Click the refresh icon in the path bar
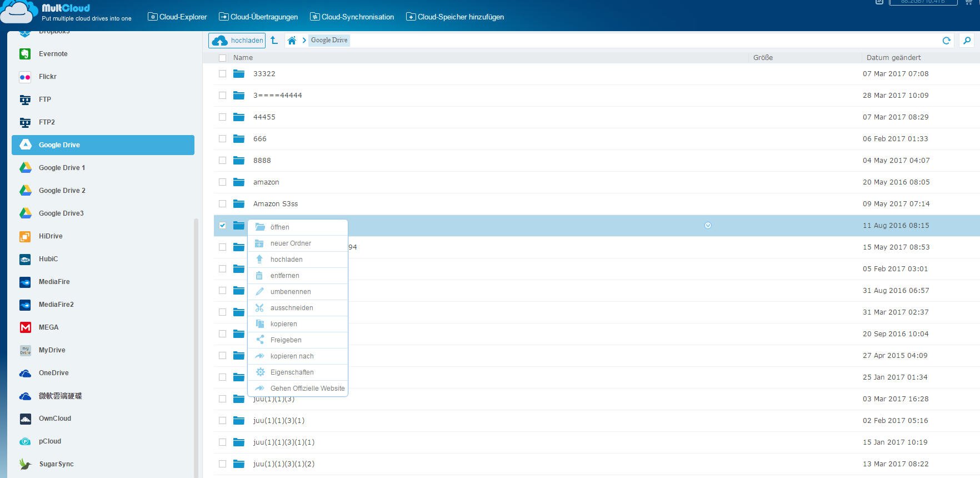980x478 pixels. tap(947, 41)
